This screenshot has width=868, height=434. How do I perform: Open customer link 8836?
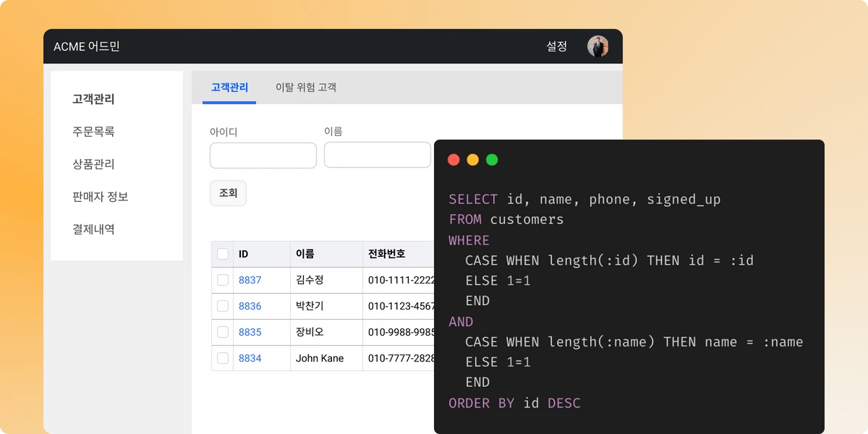250,306
